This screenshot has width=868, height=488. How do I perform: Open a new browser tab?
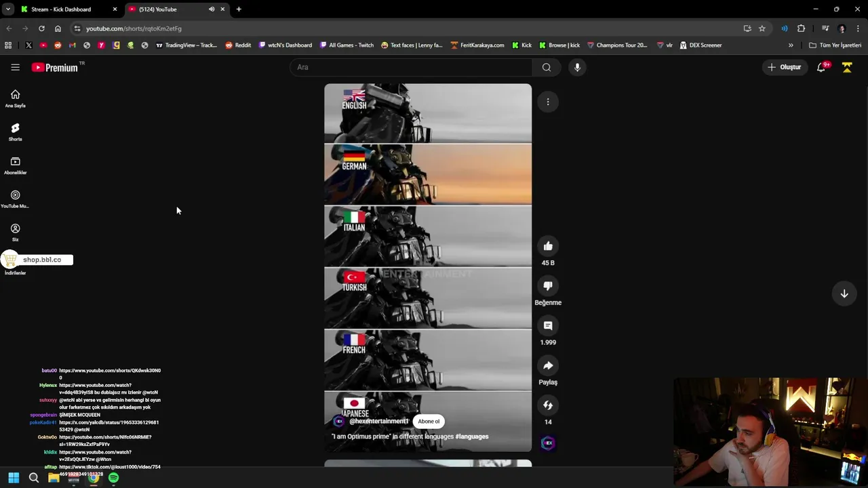(x=239, y=9)
